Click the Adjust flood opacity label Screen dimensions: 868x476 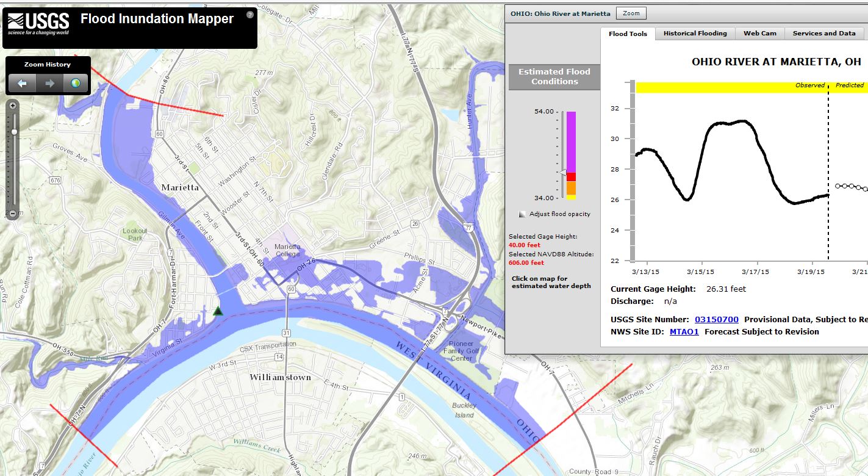point(559,214)
